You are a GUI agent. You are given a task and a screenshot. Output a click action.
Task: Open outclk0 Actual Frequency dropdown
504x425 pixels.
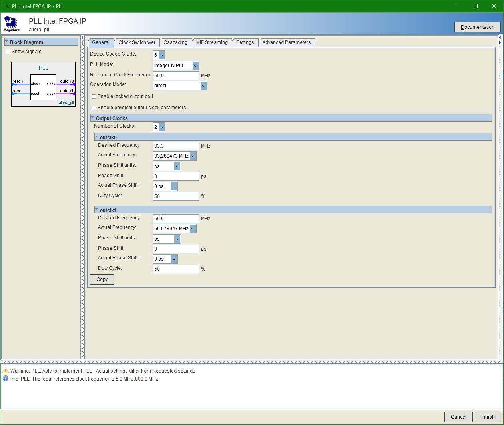click(193, 156)
